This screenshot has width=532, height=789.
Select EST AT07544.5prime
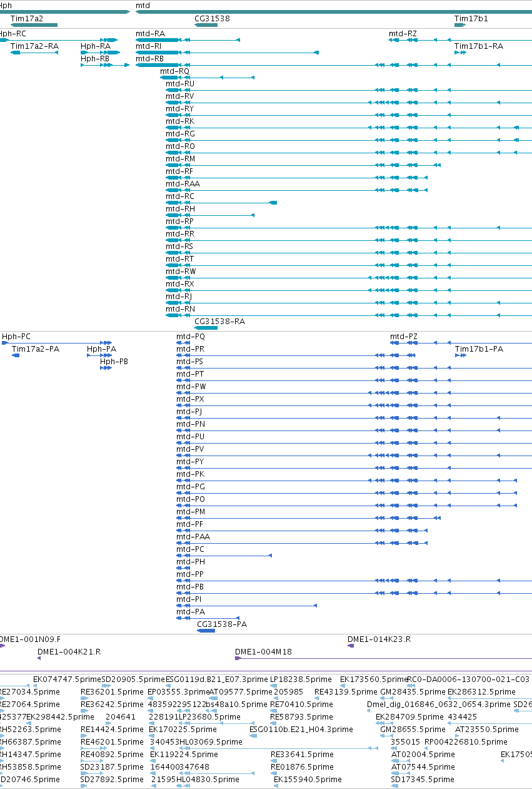coord(423,767)
